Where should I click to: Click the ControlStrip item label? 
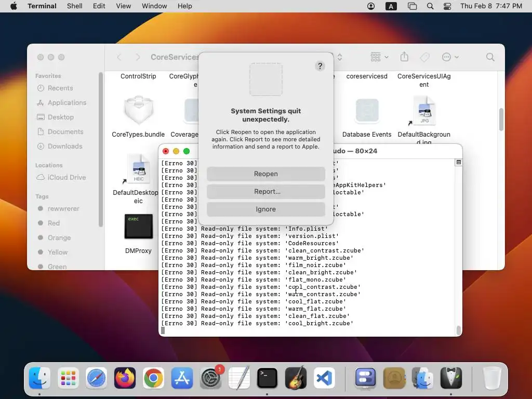(138, 76)
